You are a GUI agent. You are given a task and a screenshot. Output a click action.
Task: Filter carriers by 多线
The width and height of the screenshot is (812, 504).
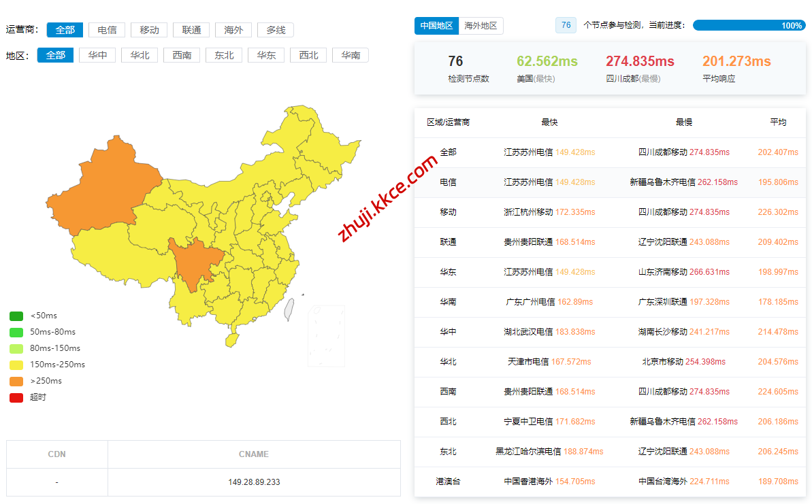276,30
